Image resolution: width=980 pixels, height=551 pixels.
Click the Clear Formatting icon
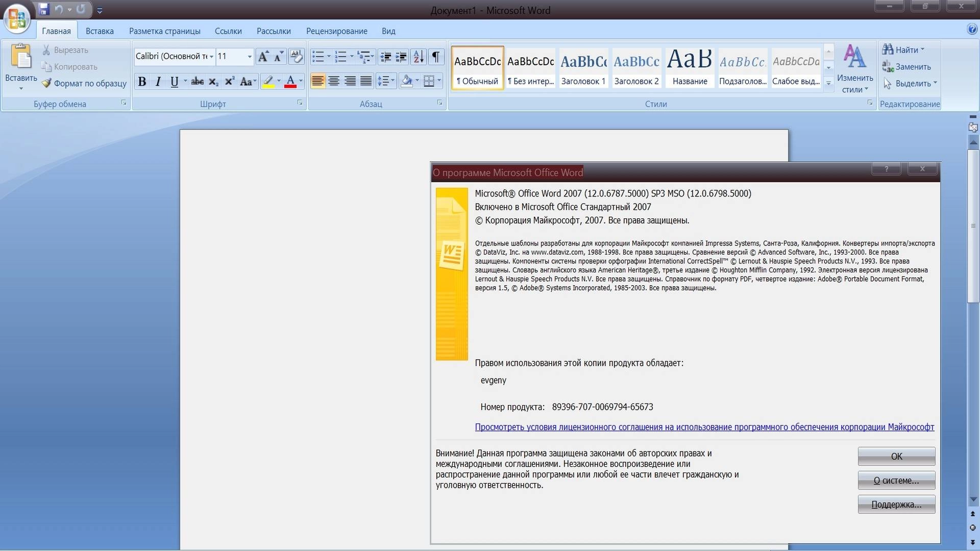296,56
